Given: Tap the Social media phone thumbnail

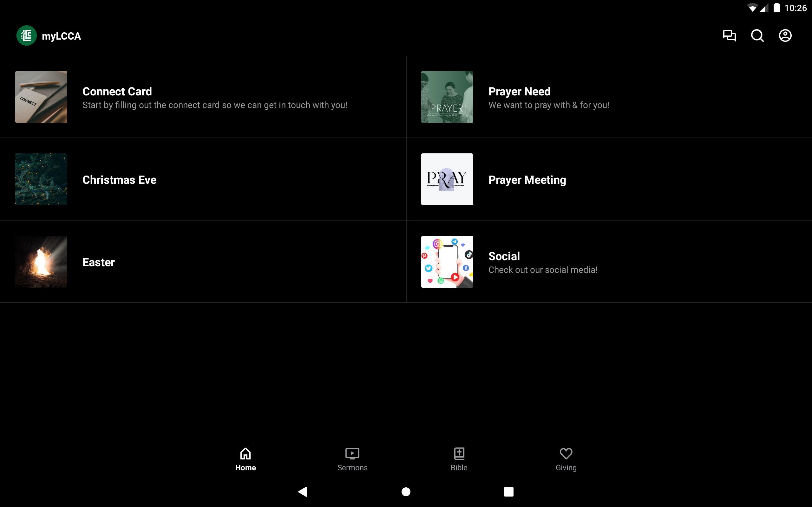Looking at the screenshot, I should coord(447,261).
